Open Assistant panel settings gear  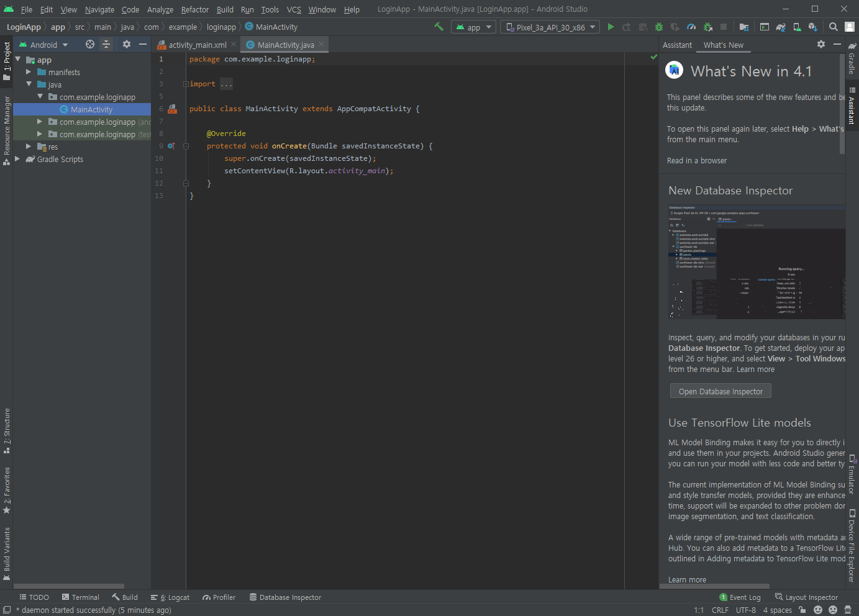tap(821, 44)
